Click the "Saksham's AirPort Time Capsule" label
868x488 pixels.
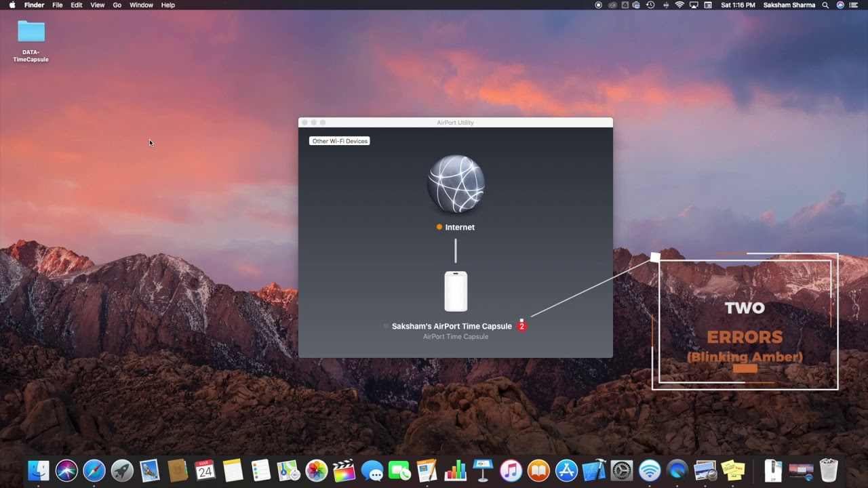[452, 326]
